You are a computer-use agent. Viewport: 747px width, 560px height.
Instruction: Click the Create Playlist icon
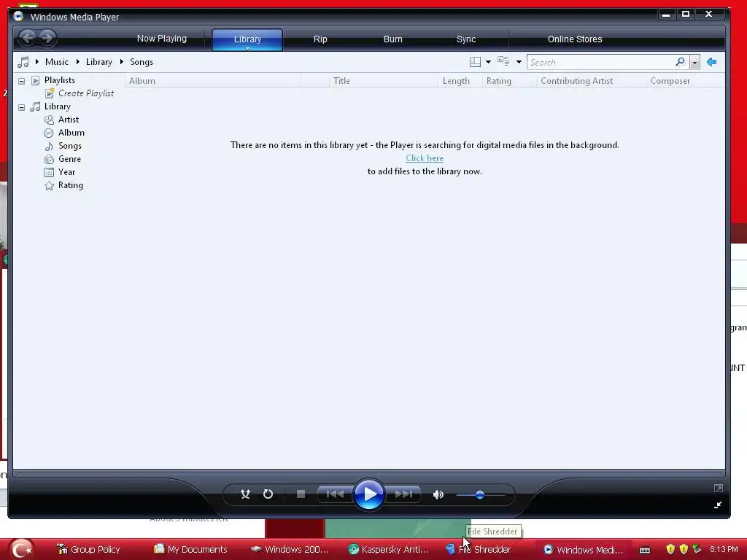pyautogui.click(x=50, y=93)
